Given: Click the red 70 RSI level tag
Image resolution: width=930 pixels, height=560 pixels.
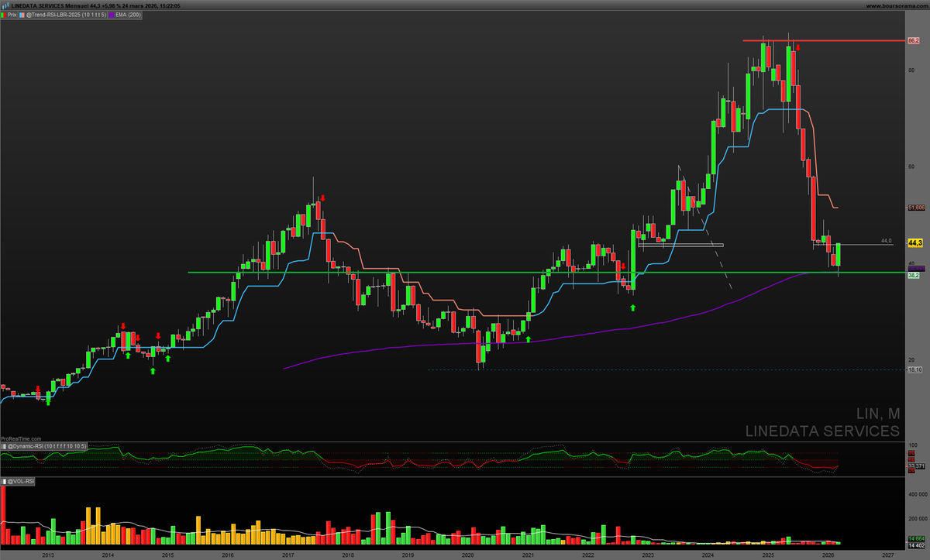Looking at the screenshot, I should pyautogui.click(x=911, y=453).
